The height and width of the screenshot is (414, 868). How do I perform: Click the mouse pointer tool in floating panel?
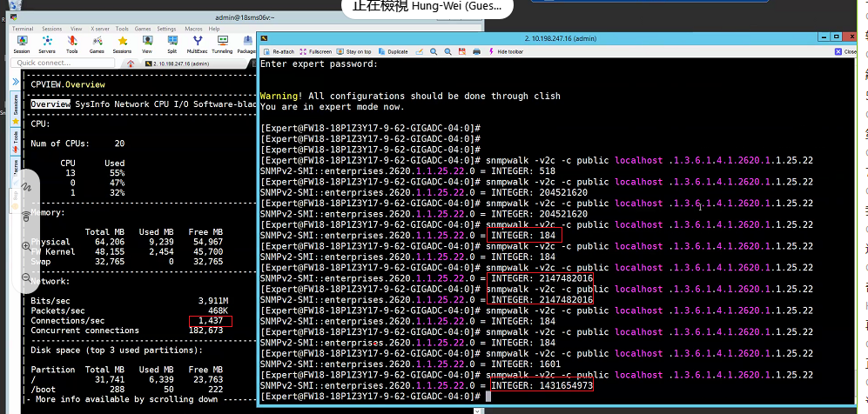coord(26,216)
